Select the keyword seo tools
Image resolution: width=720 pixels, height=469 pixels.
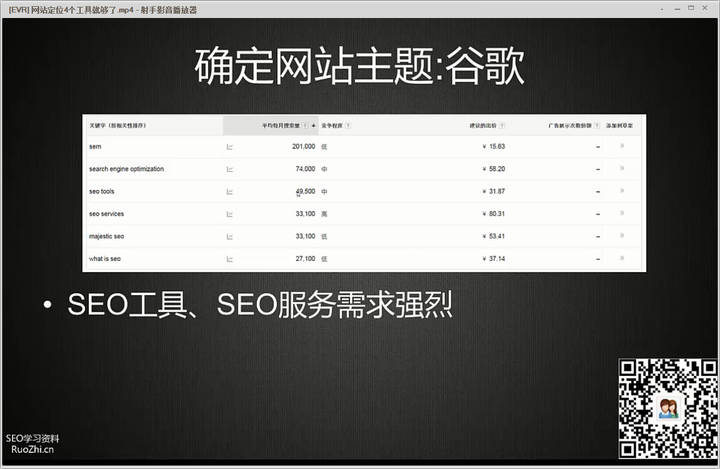pos(101,192)
